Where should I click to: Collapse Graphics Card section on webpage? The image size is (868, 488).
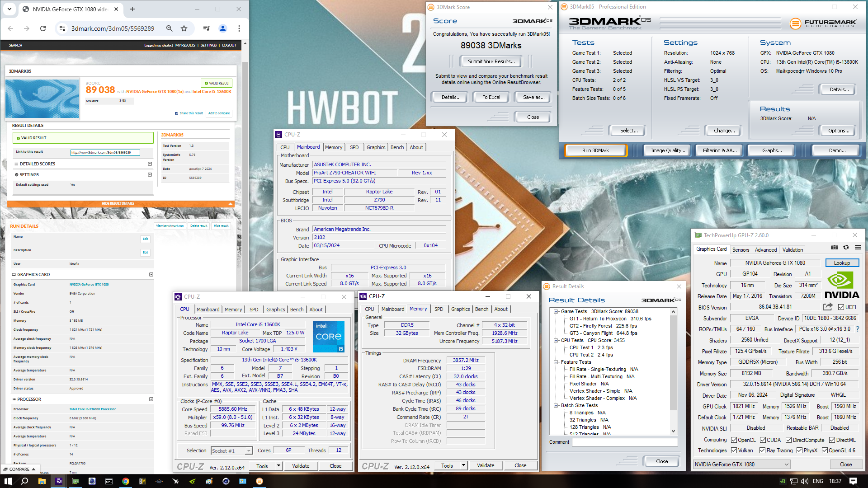tap(151, 274)
